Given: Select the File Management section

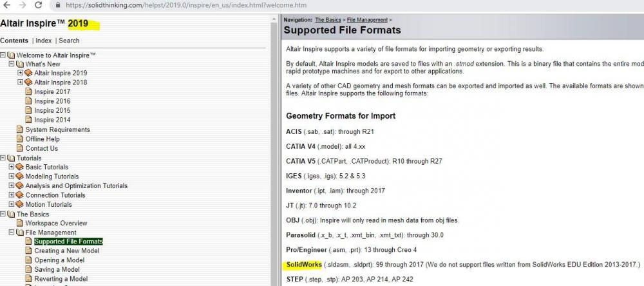Looking at the screenshot, I should [51, 233].
